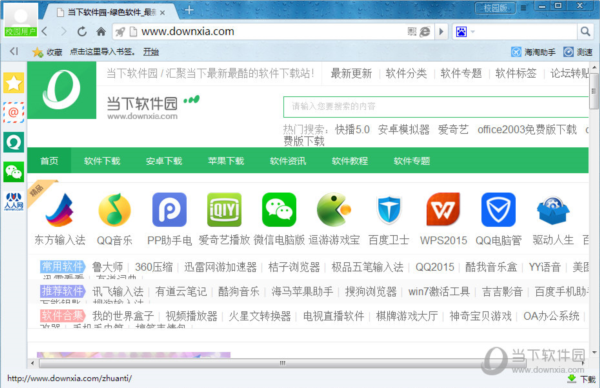Focus the site search box 请输入您要搜索的内容
This screenshot has height=388, width=600.
pos(435,106)
